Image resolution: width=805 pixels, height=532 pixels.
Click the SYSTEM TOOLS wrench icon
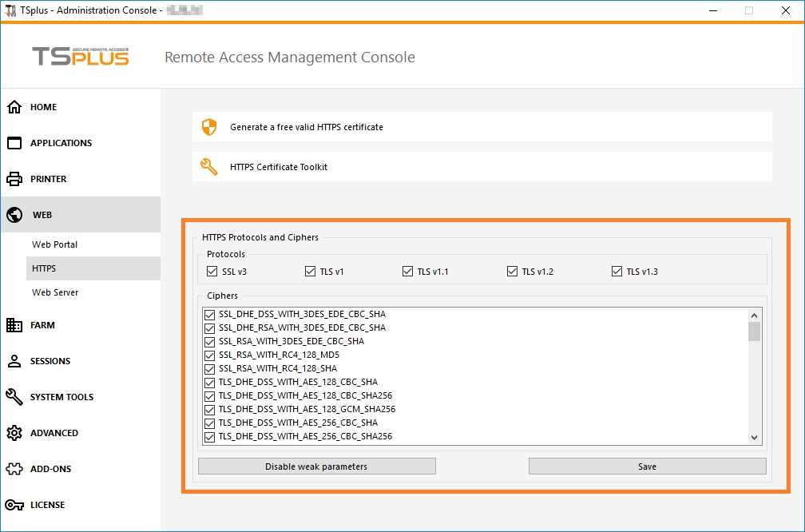point(14,397)
